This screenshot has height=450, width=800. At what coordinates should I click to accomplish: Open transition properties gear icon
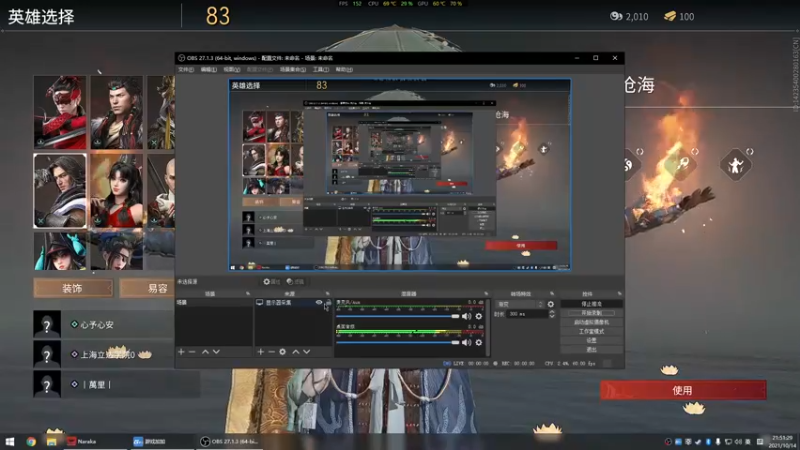(x=551, y=304)
